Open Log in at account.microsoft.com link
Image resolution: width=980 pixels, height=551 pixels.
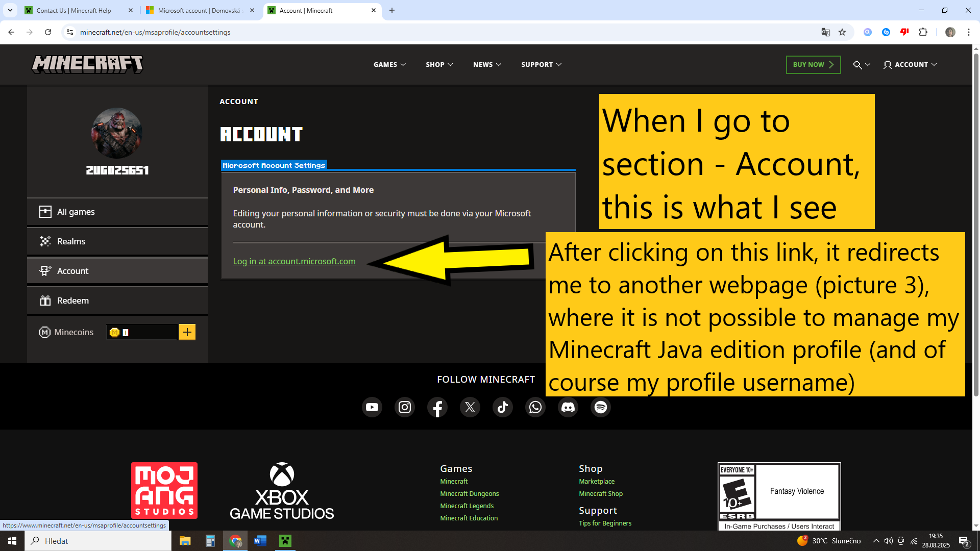point(294,261)
